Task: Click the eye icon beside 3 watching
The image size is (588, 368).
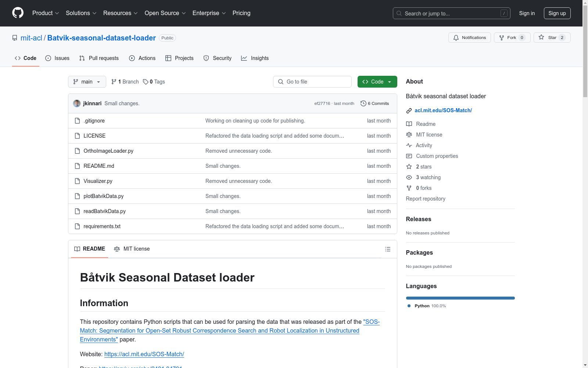Action: [409, 177]
